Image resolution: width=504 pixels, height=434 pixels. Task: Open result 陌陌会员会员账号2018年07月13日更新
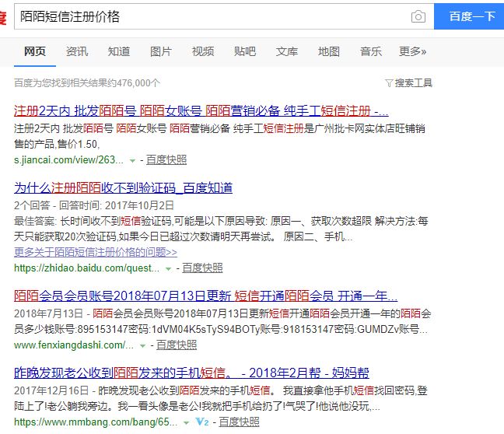point(205,296)
